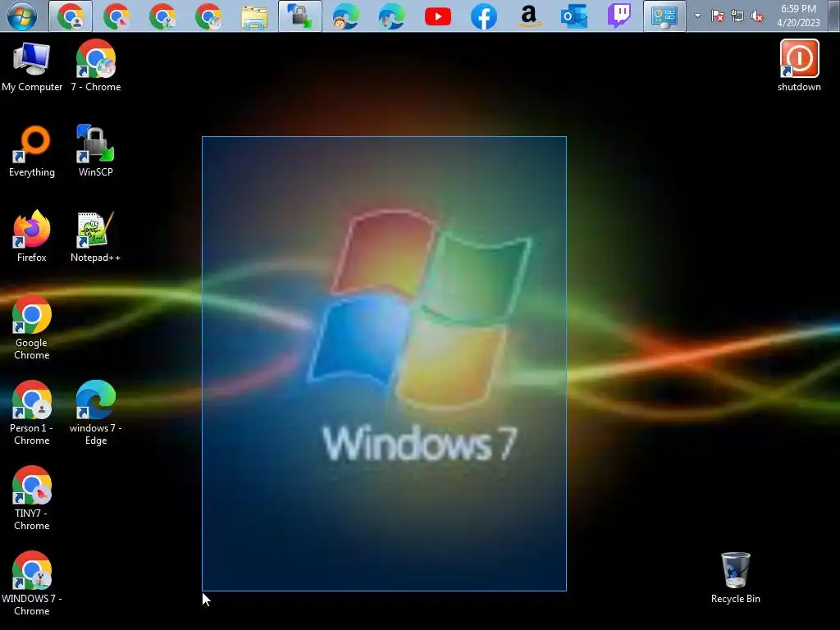Open Twitch from the taskbar
This screenshot has height=630, width=840.
click(619, 16)
